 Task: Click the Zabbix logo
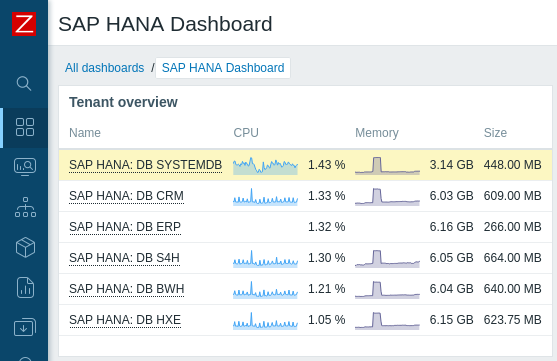tap(24, 24)
